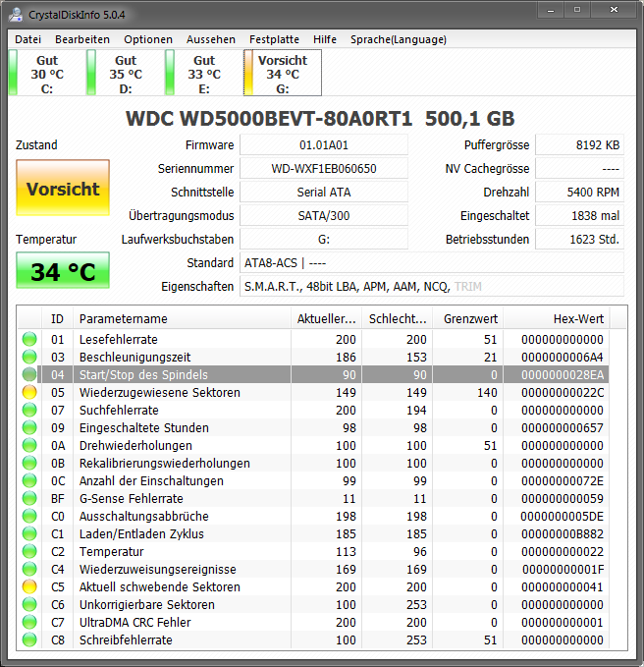Click the Puffergrösse field 8192 KB

(580, 145)
